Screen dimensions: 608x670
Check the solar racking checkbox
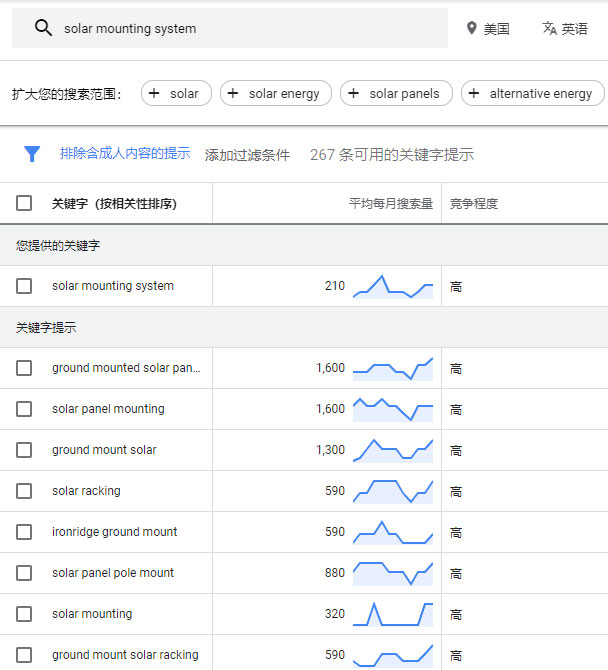24,491
